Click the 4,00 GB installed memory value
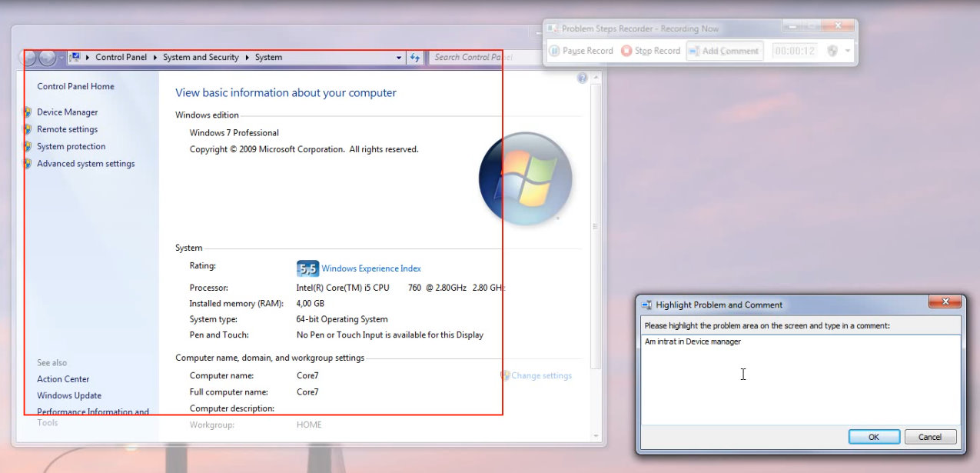Screen dimensions: 980x473 click(x=311, y=304)
